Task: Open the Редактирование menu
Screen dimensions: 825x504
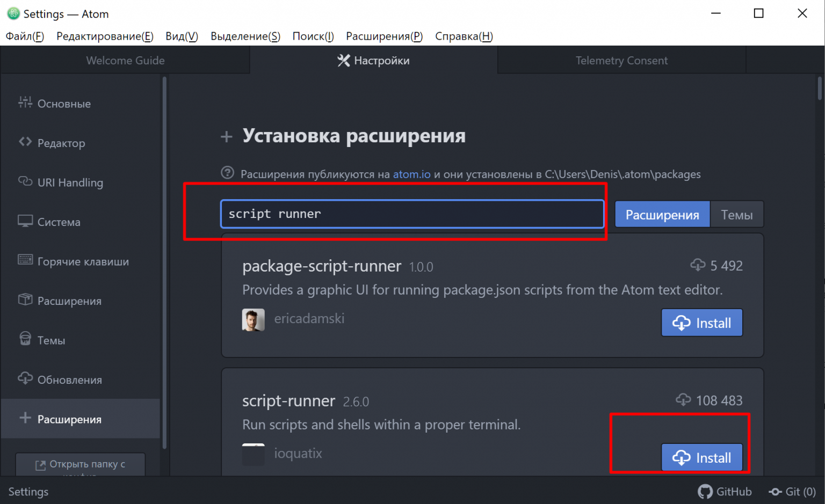Action: click(105, 36)
